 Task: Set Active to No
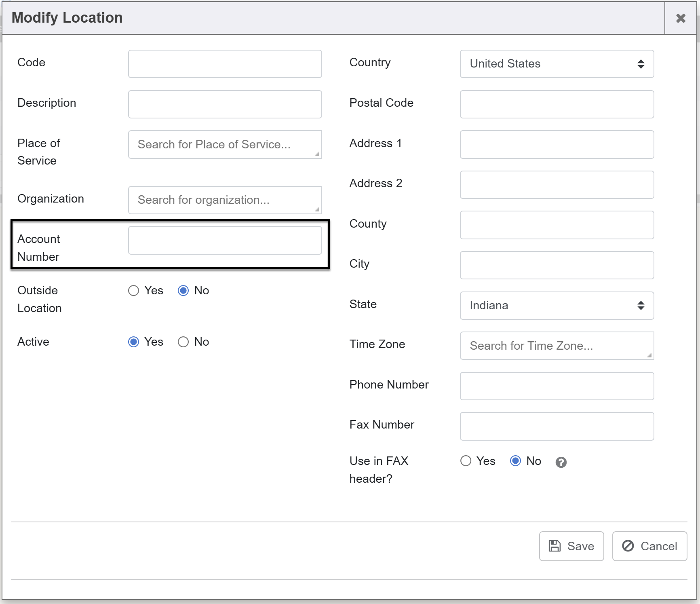click(183, 342)
